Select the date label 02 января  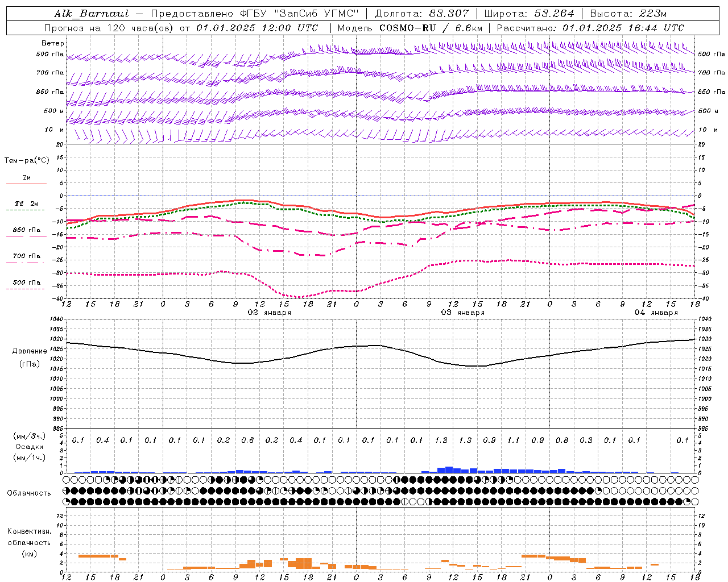[270, 313]
